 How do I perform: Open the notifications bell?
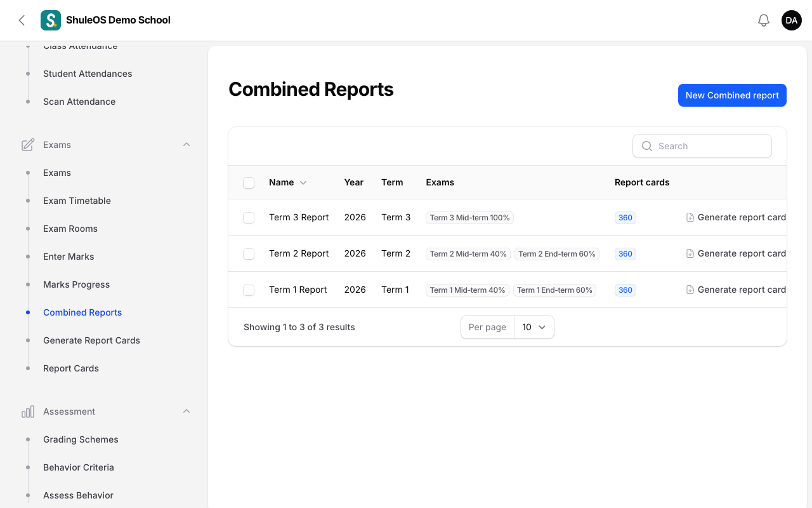click(764, 20)
